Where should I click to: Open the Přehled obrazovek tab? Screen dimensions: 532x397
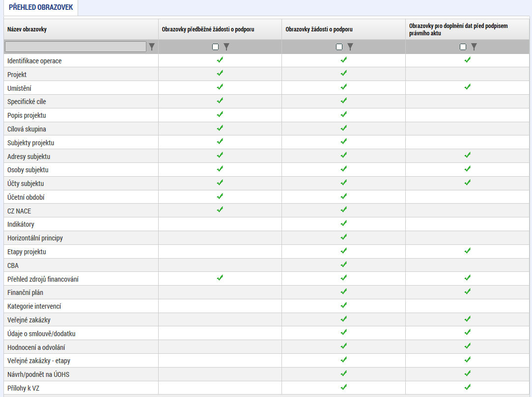(x=41, y=7)
